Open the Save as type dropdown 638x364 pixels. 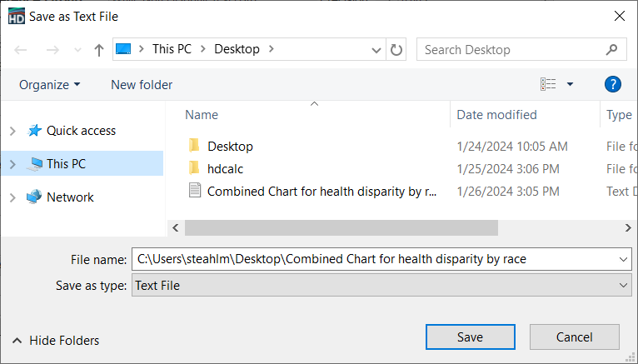click(x=625, y=286)
